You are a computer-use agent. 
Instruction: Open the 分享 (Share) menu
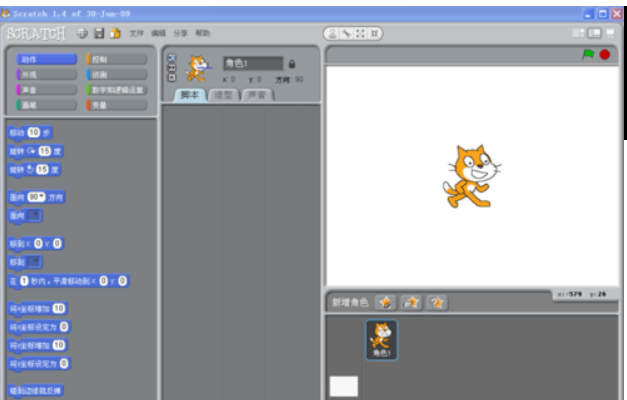180,33
